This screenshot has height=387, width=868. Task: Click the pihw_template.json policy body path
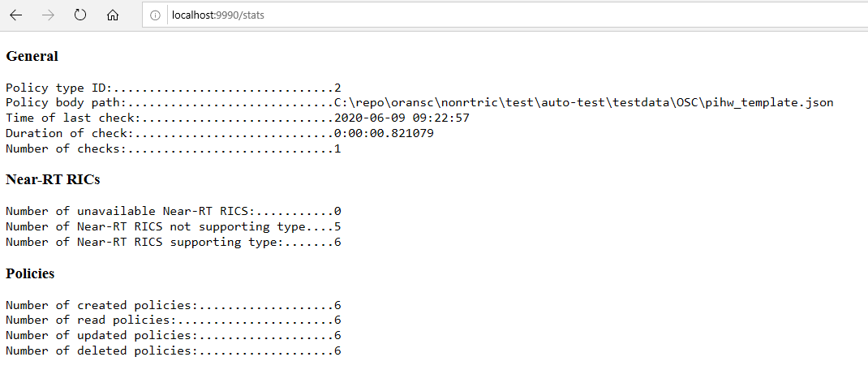pos(583,103)
